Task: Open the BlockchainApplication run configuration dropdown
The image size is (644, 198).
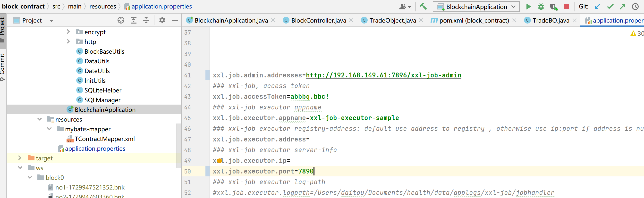Action: coord(476,7)
